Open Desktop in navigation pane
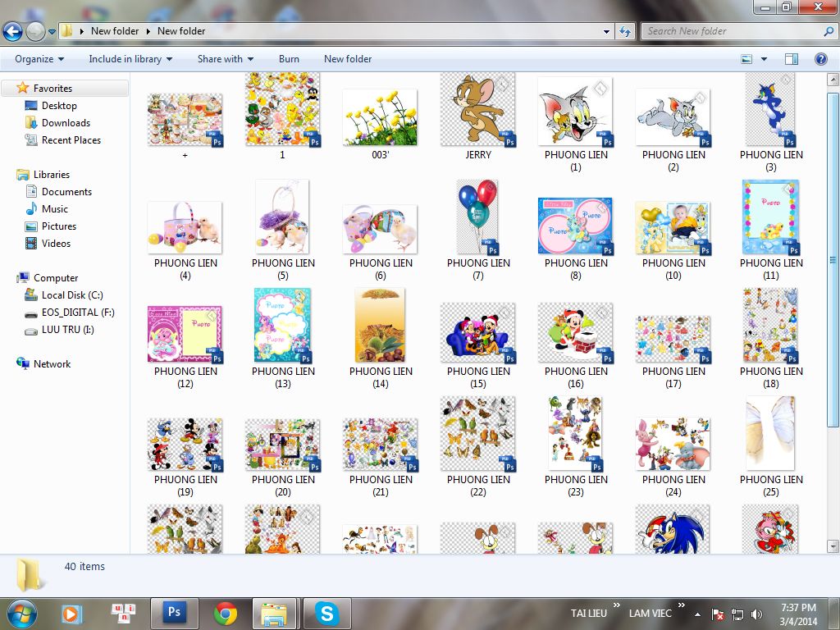This screenshot has height=630, width=840. coord(59,106)
